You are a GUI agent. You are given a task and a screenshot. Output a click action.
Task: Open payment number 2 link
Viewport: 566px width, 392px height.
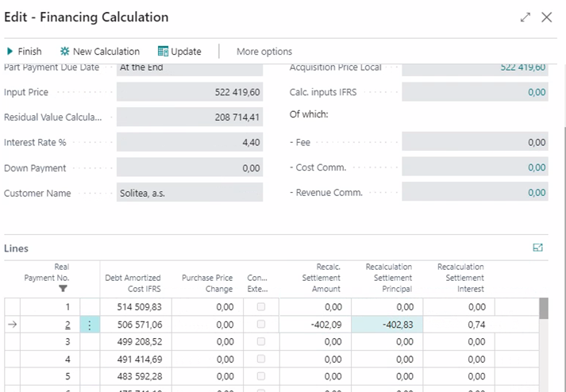click(x=67, y=325)
